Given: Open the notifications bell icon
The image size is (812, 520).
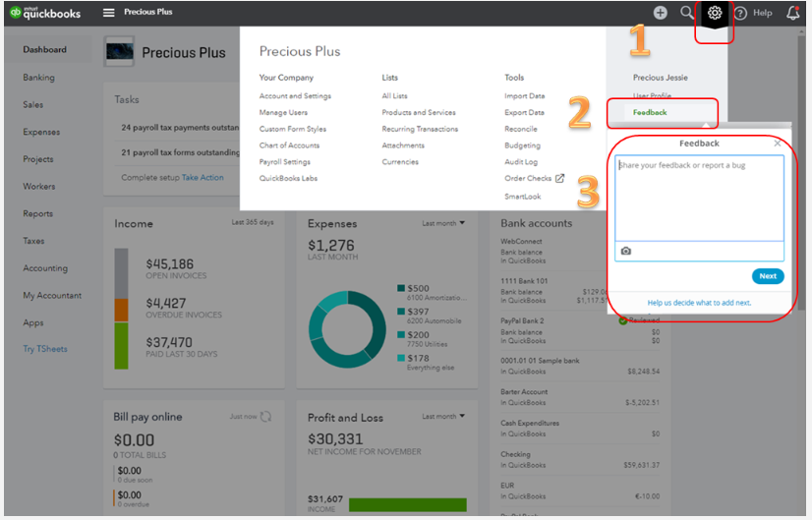Looking at the screenshot, I should (x=793, y=13).
